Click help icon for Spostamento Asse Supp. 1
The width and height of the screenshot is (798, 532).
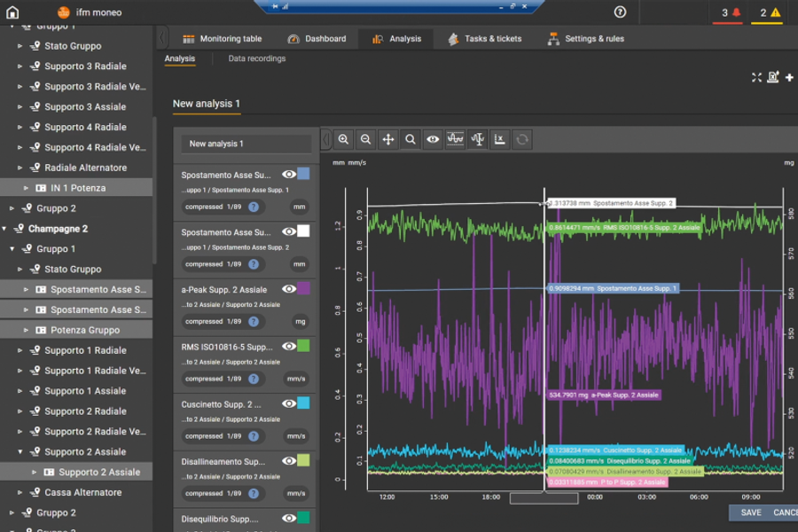coord(254,207)
